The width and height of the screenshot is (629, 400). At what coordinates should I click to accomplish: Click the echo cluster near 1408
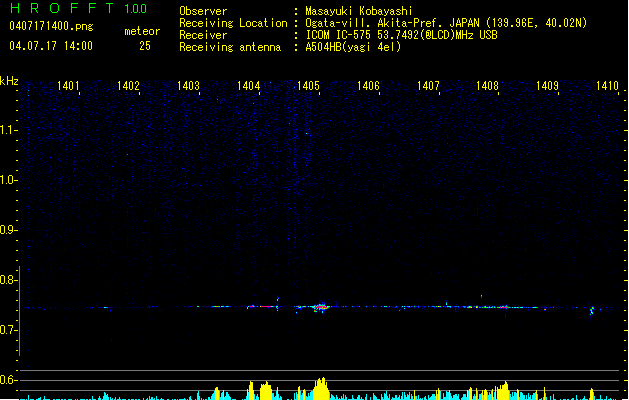503,307
